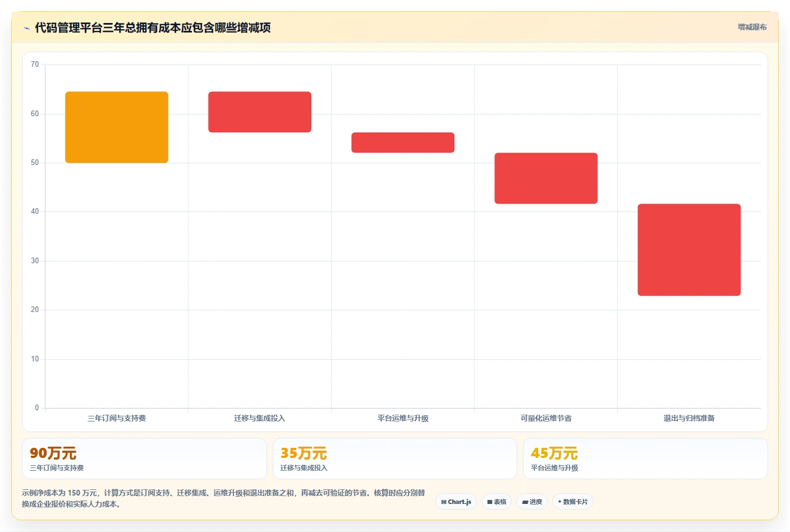This screenshot has width=790, height=532.
Task: Click the x-axis label 三年订阅与支持费
Action: [x=117, y=418]
